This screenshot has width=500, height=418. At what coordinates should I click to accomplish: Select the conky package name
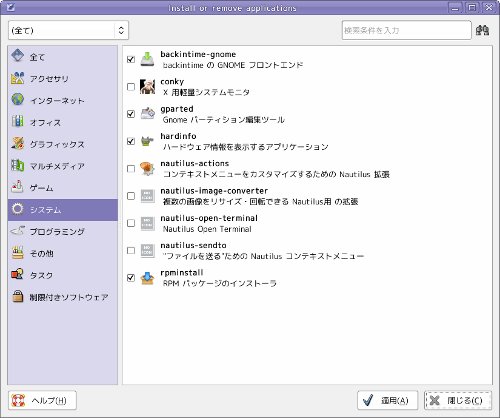(172, 82)
